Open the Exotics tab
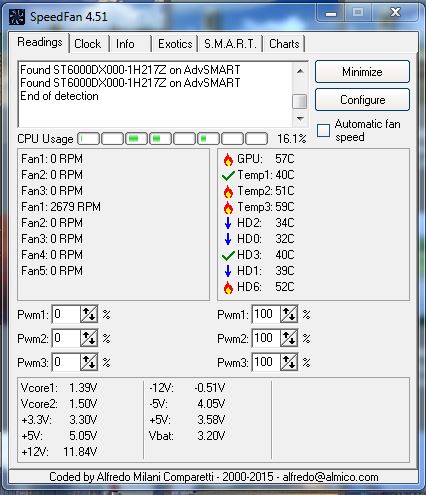Viewport: 426px width, 495px height. 175,44
